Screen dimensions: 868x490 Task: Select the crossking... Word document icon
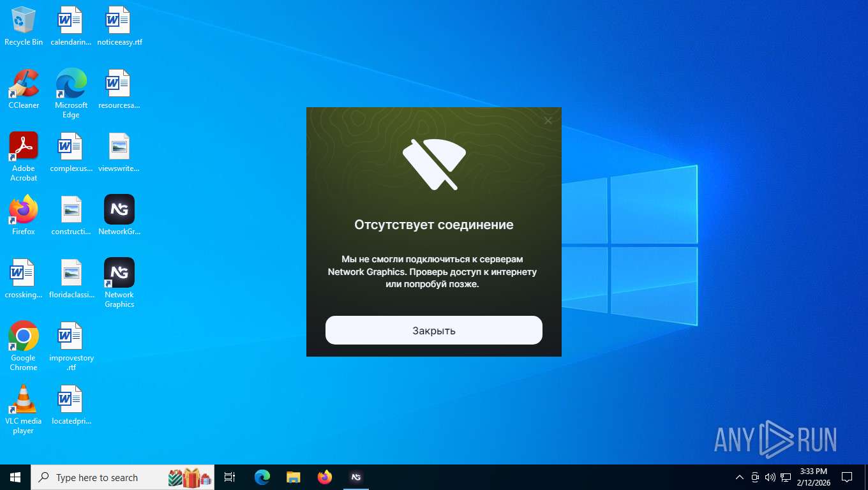coord(24,279)
